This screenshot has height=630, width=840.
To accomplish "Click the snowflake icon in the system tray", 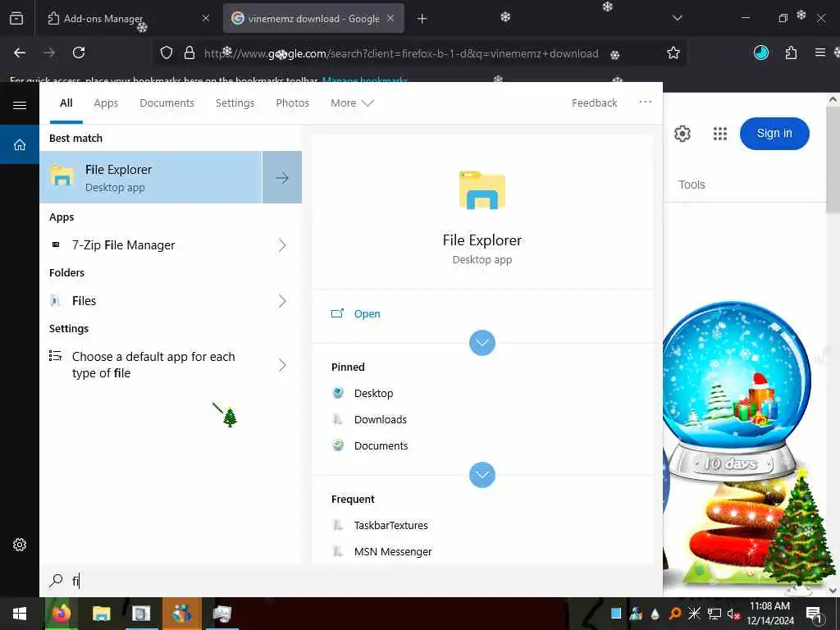I will (694, 614).
